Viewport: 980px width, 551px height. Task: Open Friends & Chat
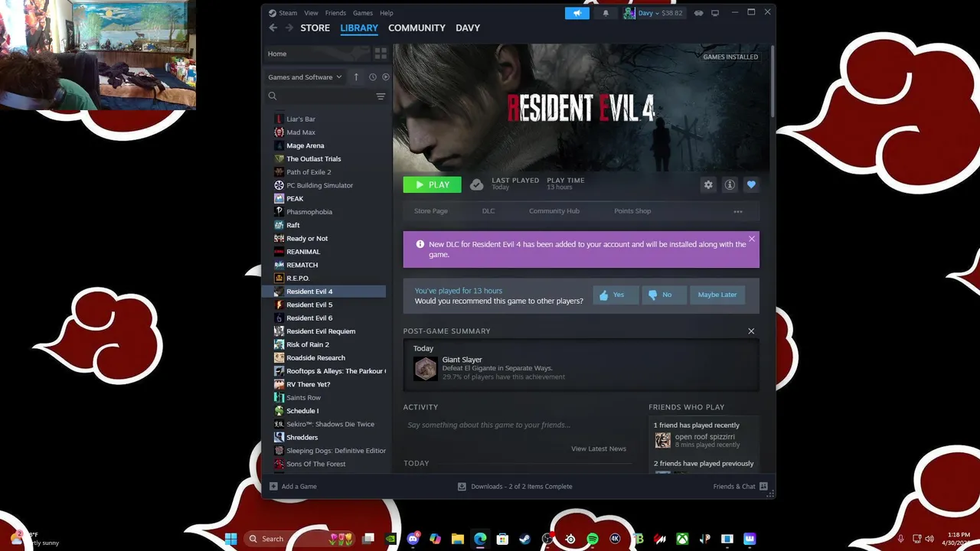(x=740, y=487)
